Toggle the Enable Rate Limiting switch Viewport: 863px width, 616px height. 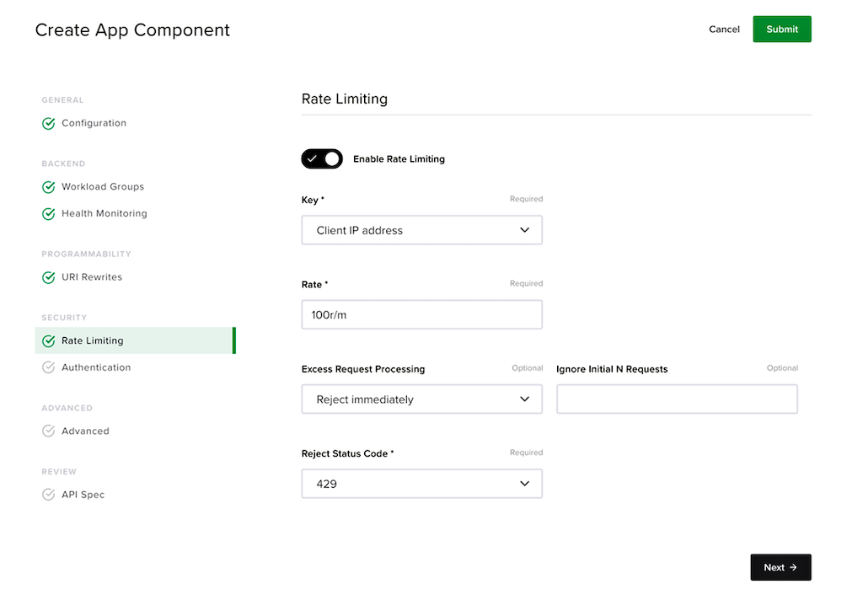[322, 158]
